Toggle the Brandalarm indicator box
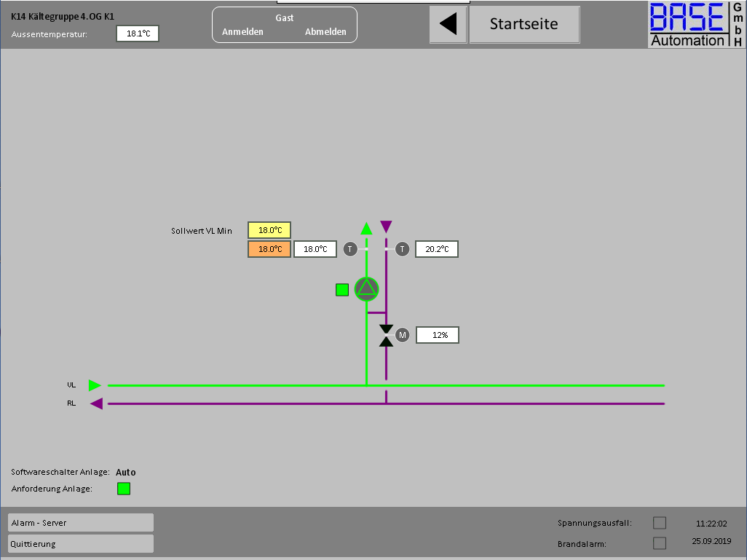 [x=660, y=543]
